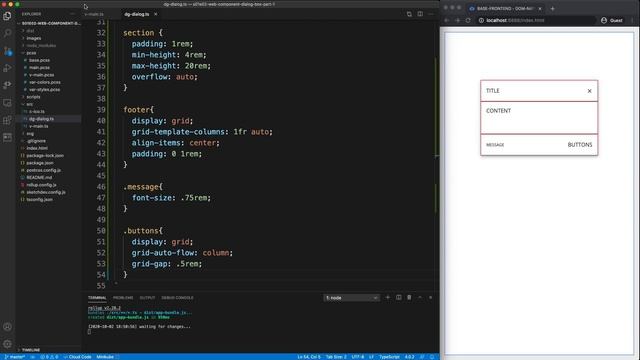Split the terminal panel
This screenshot has width=640, height=360.
pyautogui.click(x=399, y=298)
